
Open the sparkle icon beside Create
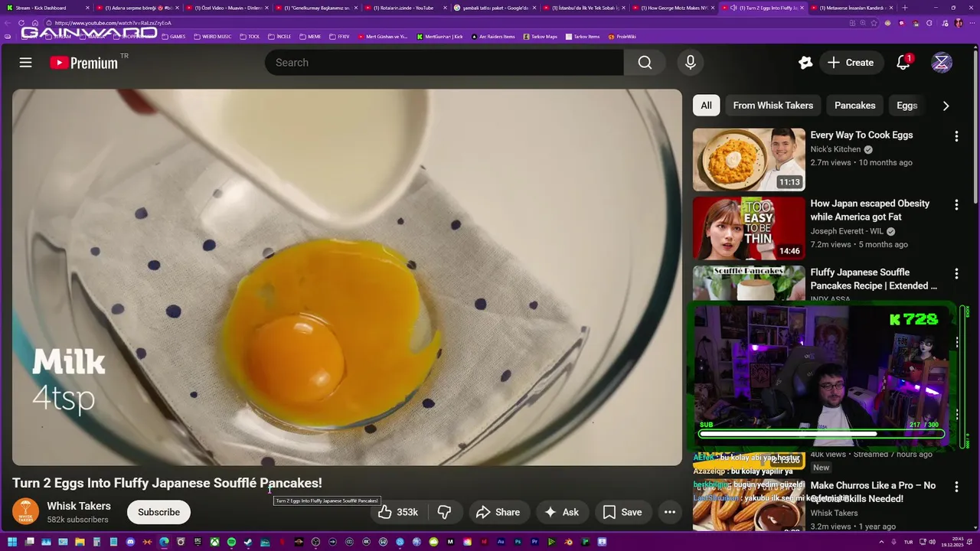click(x=805, y=63)
